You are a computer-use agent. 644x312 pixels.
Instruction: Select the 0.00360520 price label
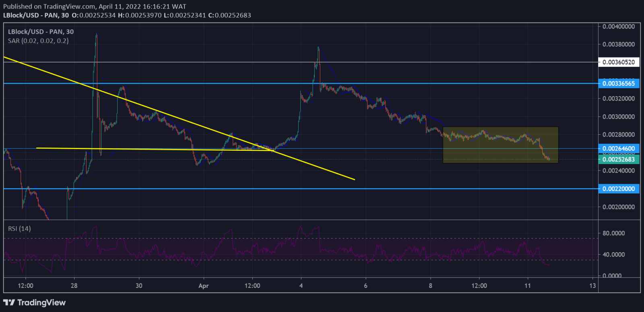pyautogui.click(x=619, y=62)
